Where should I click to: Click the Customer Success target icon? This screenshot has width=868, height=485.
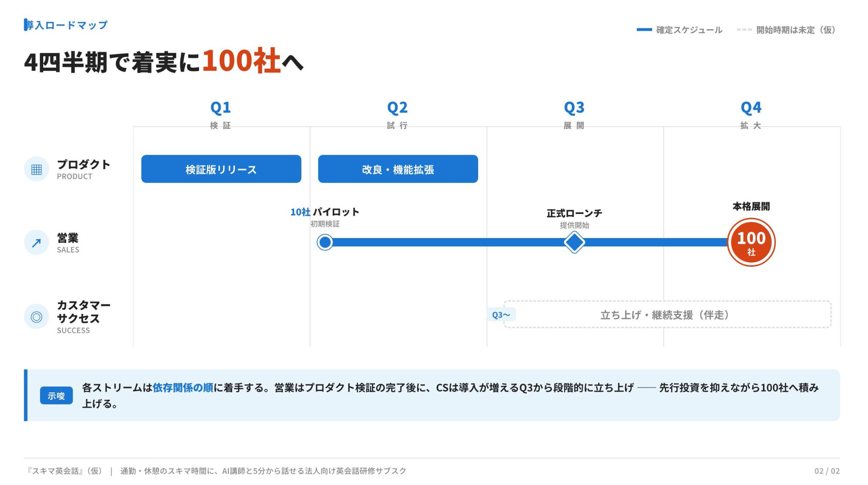36,317
